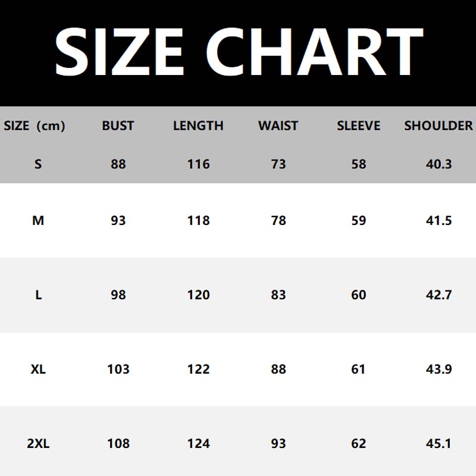
Task: Select the S size row label
Action: (38, 164)
